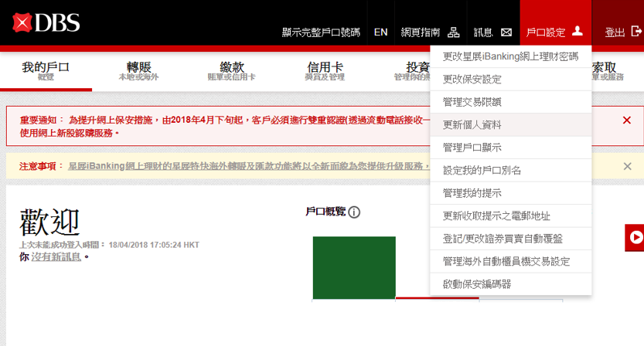Click the account settings person icon
Image resolution: width=644 pixels, height=346 pixels.
(577, 32)
